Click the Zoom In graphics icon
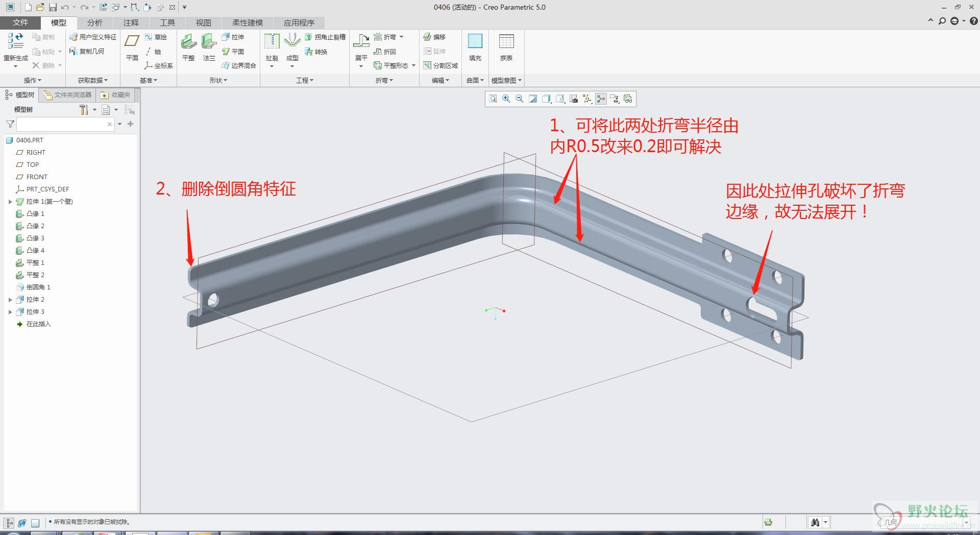980x535 pixels. [506, 99]
